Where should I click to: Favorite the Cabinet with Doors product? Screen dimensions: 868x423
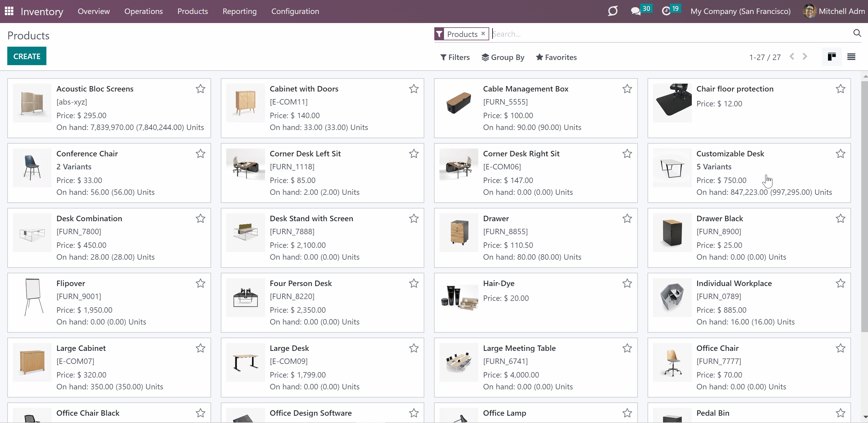[x=414, y=89]
